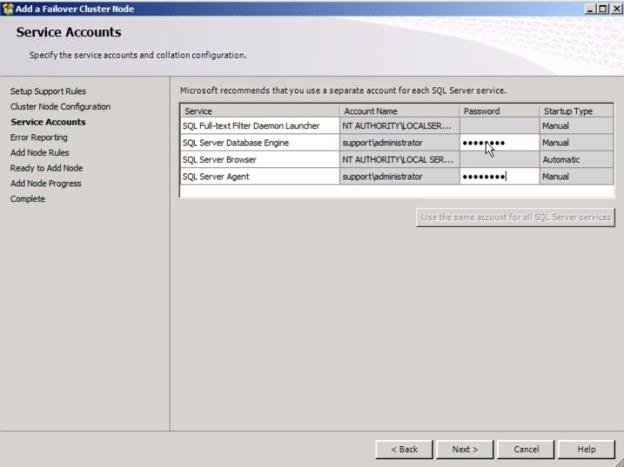Select Complete step in sidebar
The image size is (624, 467).
pyautogui.click(x=28, y=199)
